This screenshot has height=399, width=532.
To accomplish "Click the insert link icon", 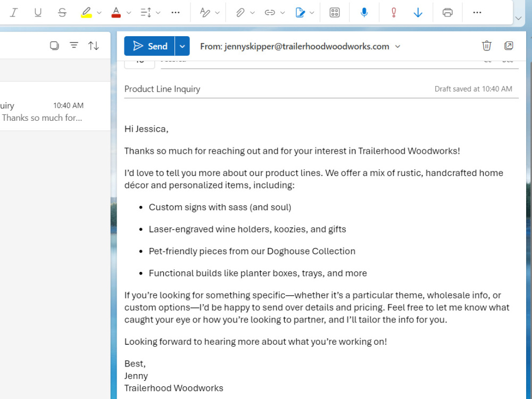I will (x=270, y=13).
